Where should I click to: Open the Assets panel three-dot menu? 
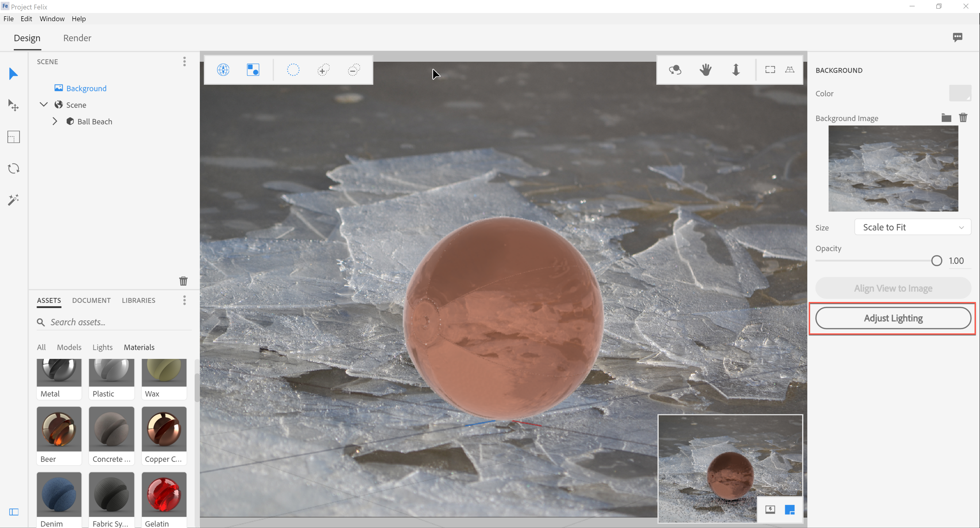click(x=185, y=300)
